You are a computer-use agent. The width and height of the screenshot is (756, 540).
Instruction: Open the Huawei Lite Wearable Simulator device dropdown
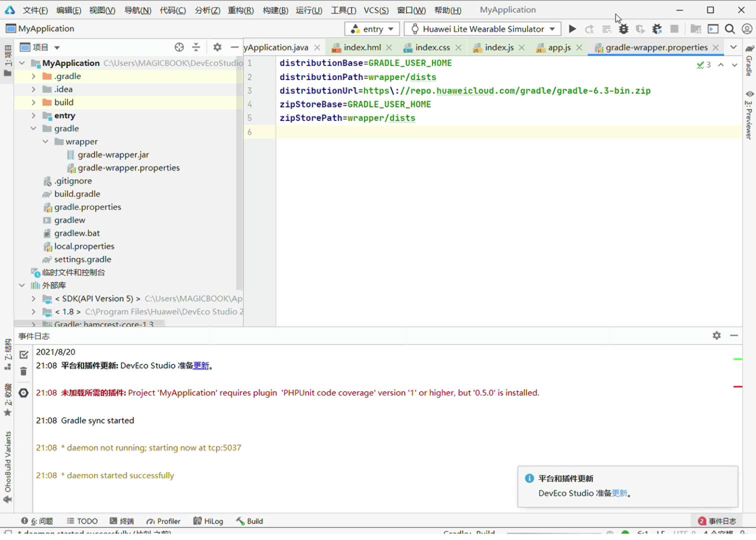(482, 29)
